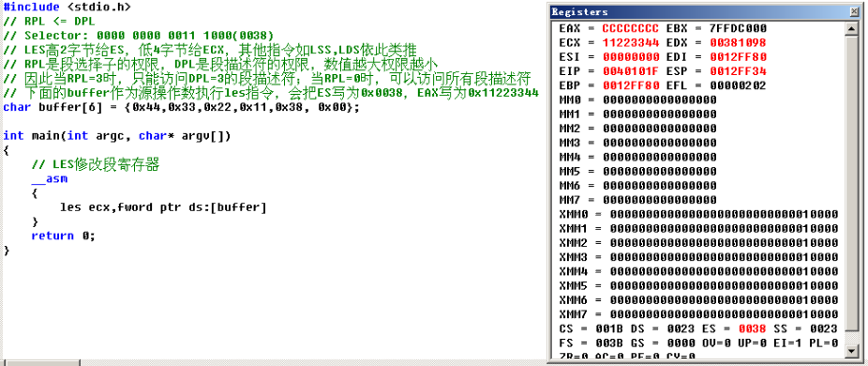Viewport: 868px width, 366px height.
Task: Click the DS value 0023
Action: pyautogui.click(x=681, y=328)
